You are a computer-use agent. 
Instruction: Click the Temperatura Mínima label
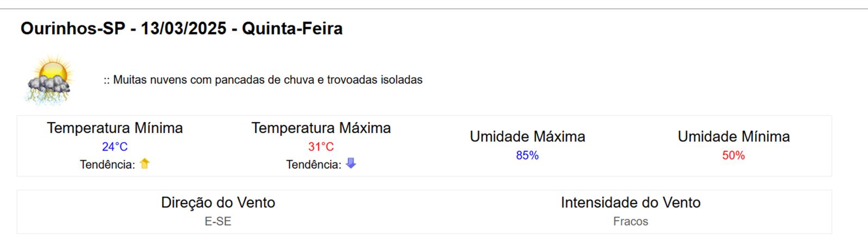pos(114,128)
